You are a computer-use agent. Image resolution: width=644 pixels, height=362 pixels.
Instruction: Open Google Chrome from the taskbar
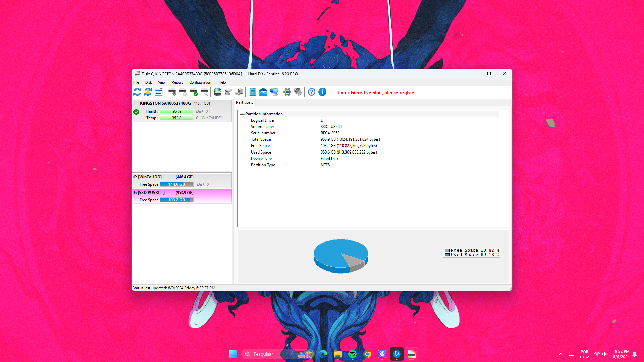(367, 354)
